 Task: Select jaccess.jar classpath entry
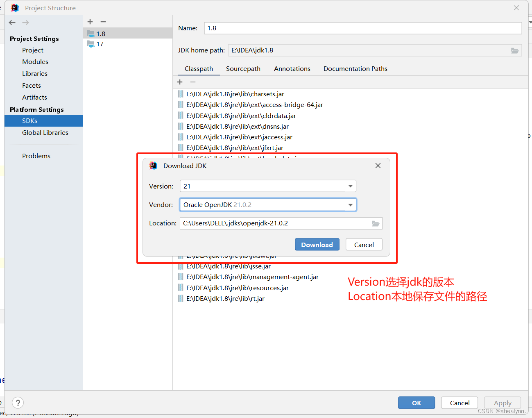(240, 137)
